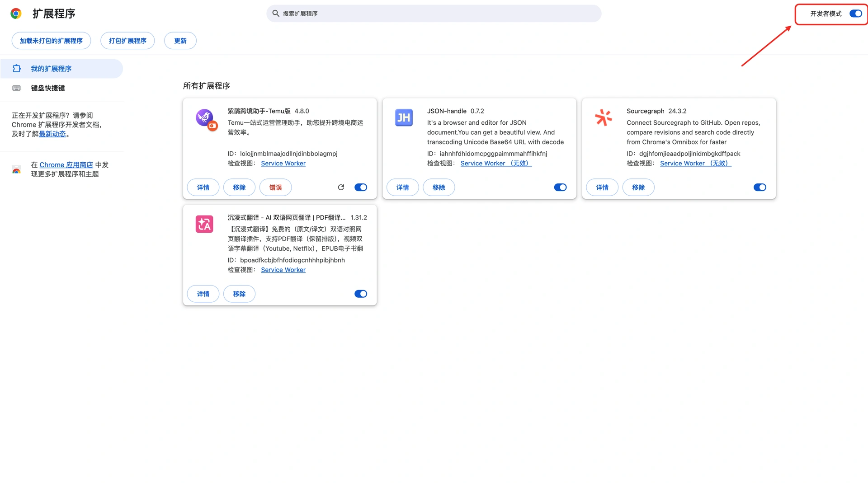
Task: Click the JSON-handle JH icon
Action: [404, 118]
